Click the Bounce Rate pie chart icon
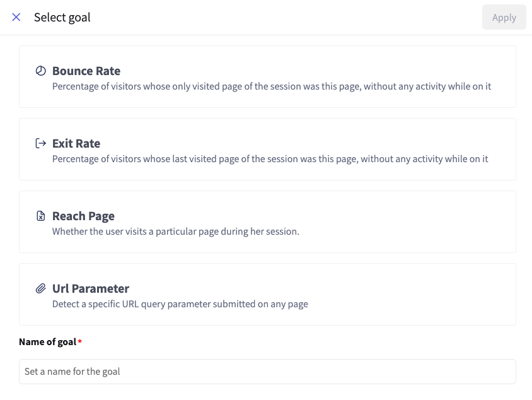The width and height of the screenshot is (532, 400). [x=40, y=71]
